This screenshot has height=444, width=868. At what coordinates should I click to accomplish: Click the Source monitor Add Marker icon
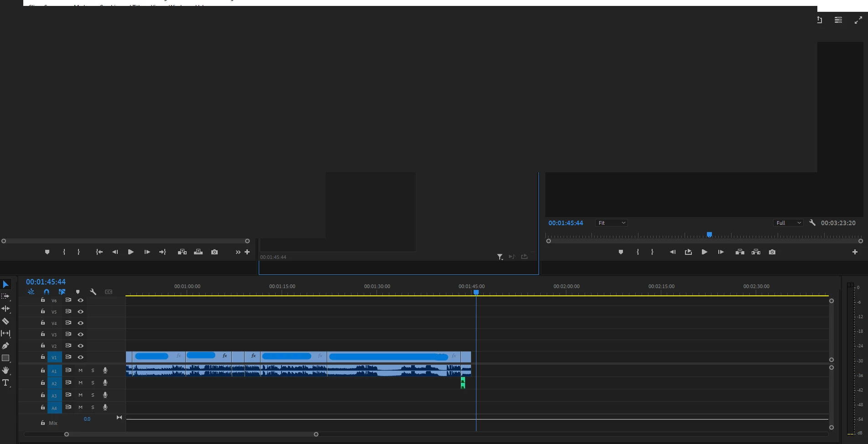pyautogui.click(x=47, y=252)
